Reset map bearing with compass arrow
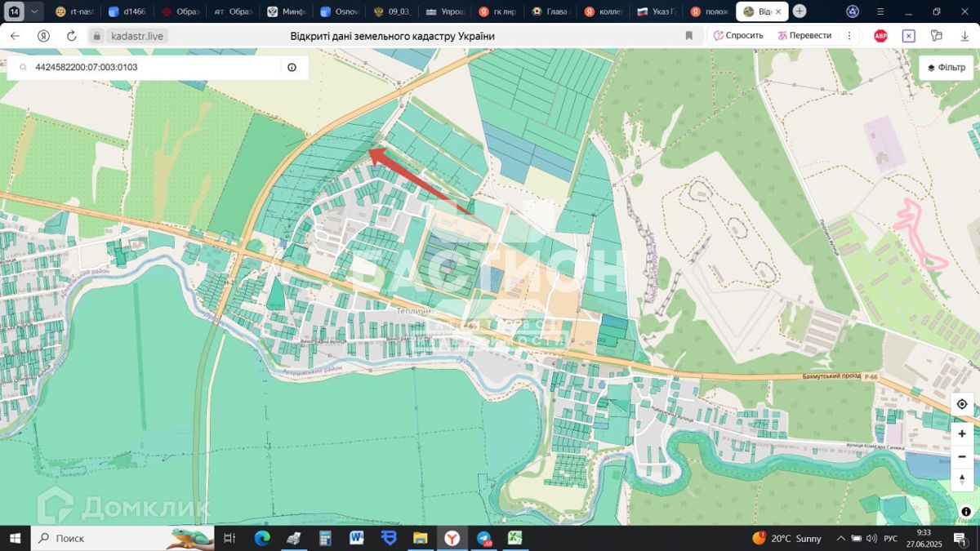The image size is (980, 551). 961,478
